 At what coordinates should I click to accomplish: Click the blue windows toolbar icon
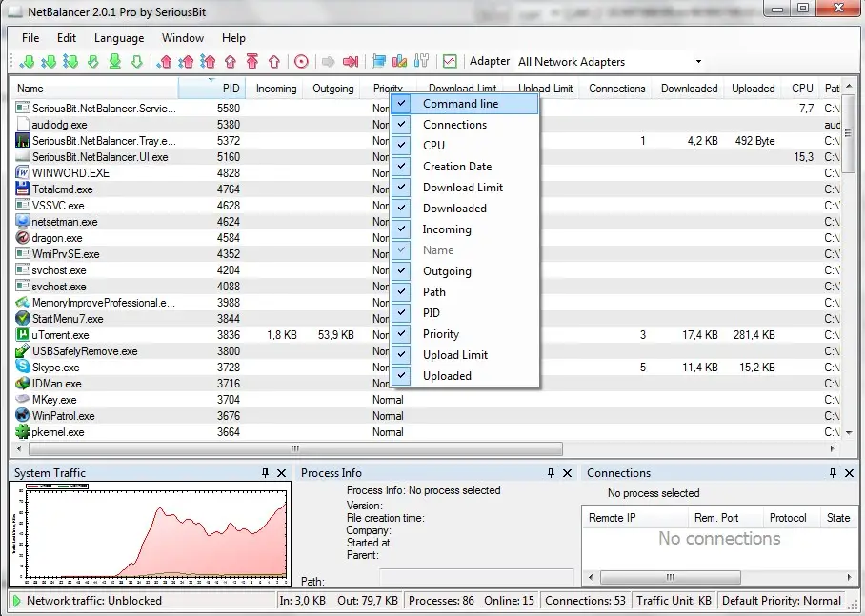(378, 61)
